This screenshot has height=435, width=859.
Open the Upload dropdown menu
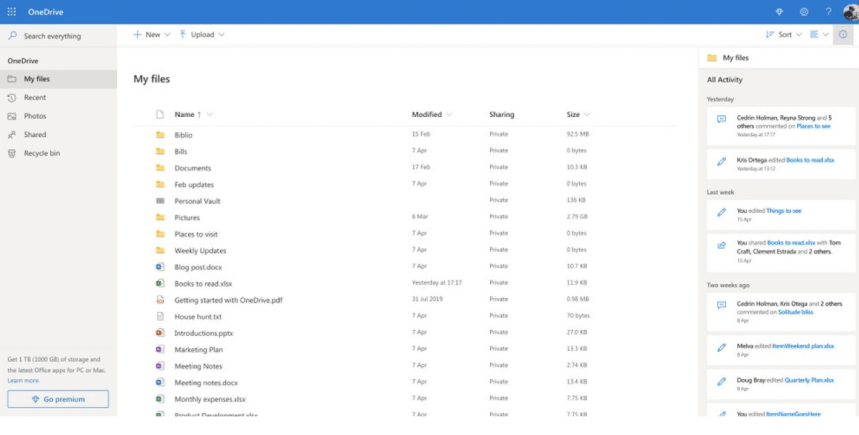click(202, 35)
